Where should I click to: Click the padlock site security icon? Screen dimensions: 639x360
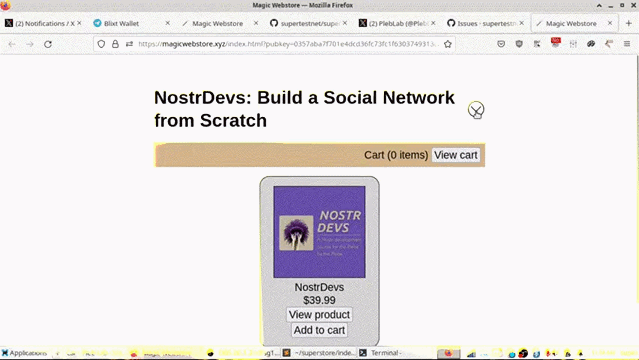(x=115, y=44)
